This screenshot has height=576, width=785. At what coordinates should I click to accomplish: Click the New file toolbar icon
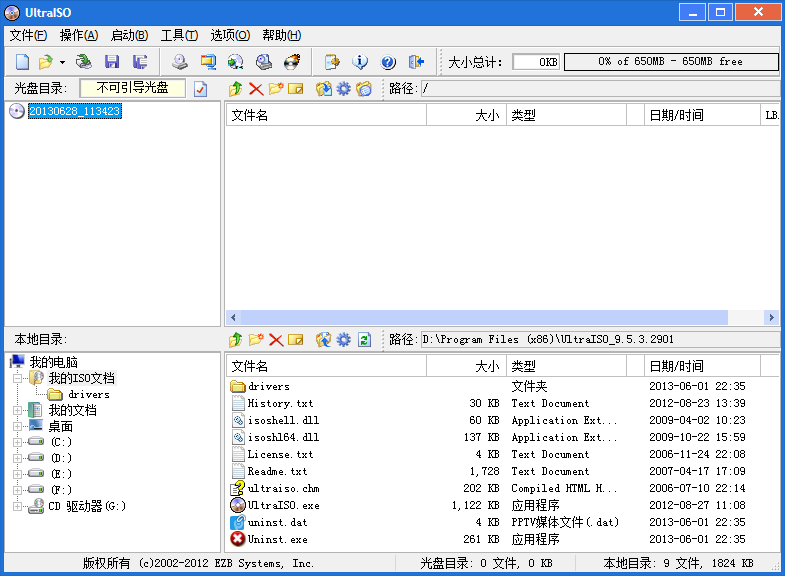(x=21, y=62)
